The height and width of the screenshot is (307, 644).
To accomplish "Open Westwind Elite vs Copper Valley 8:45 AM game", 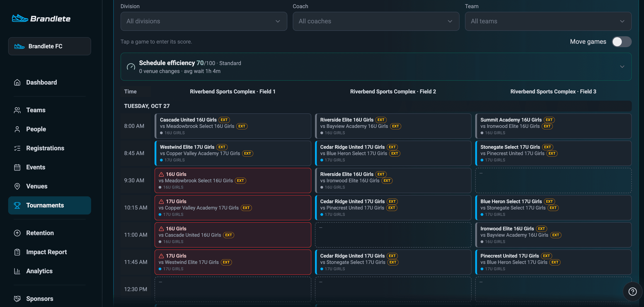I will (x=233, y=153).
